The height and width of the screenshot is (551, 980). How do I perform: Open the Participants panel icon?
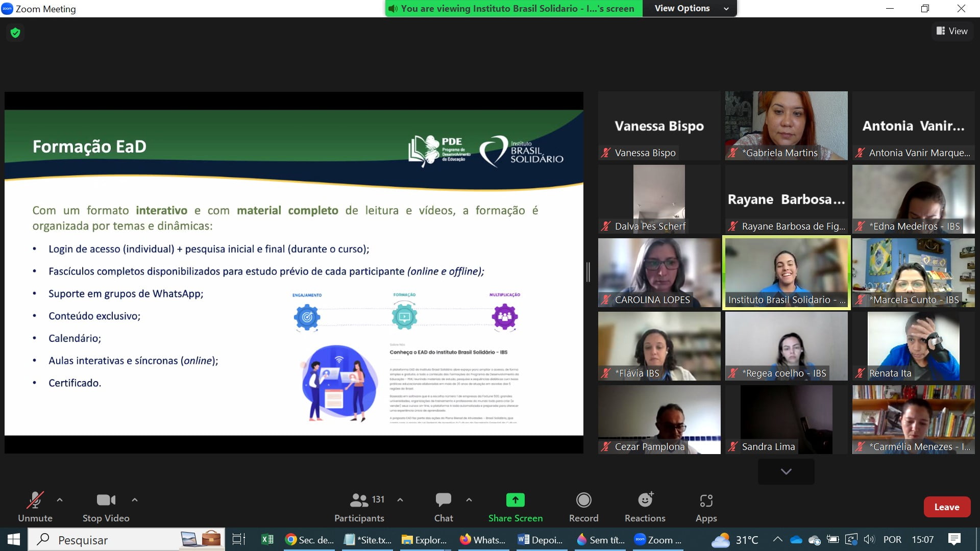[359, 500]
